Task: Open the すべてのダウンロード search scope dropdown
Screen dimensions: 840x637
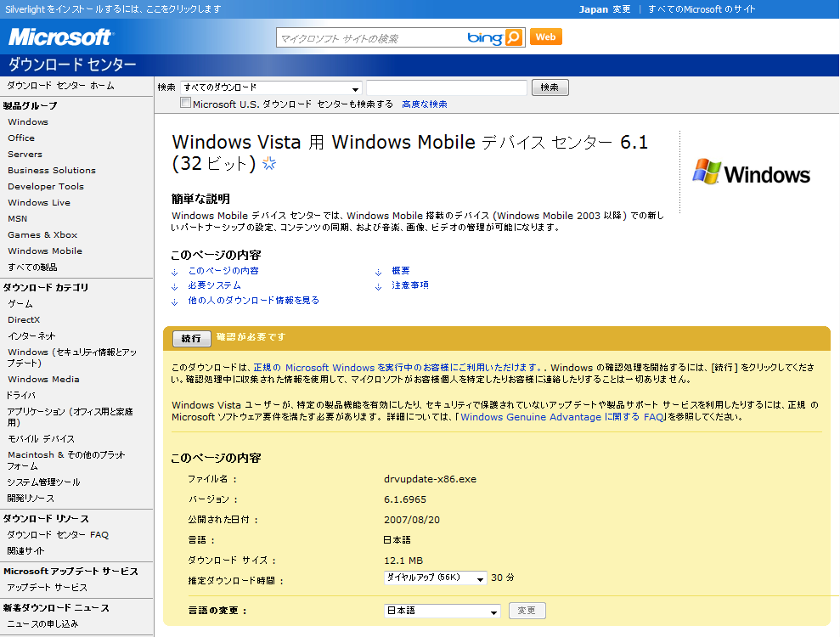Action: coord(271,87)
